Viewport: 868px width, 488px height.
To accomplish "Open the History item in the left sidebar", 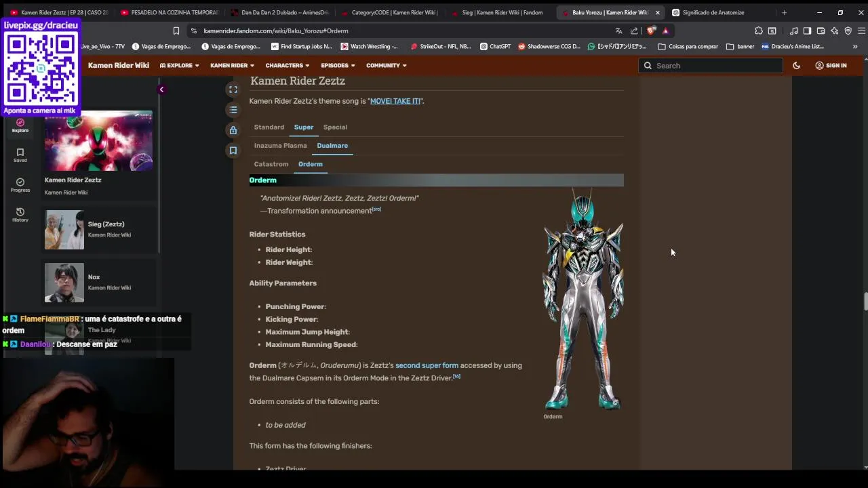I will (20, 215).
